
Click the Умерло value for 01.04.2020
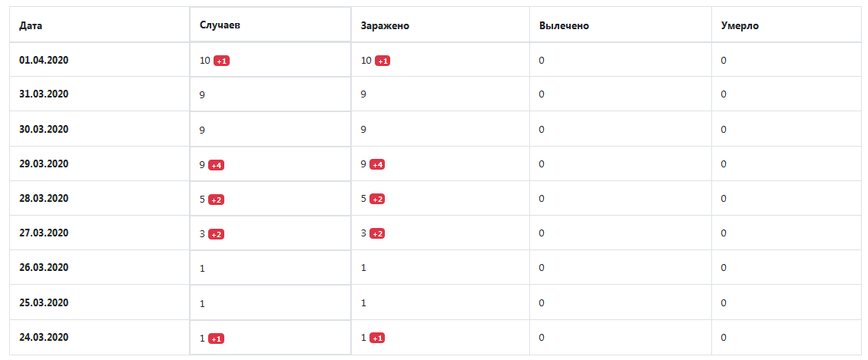tap(724, 60)
